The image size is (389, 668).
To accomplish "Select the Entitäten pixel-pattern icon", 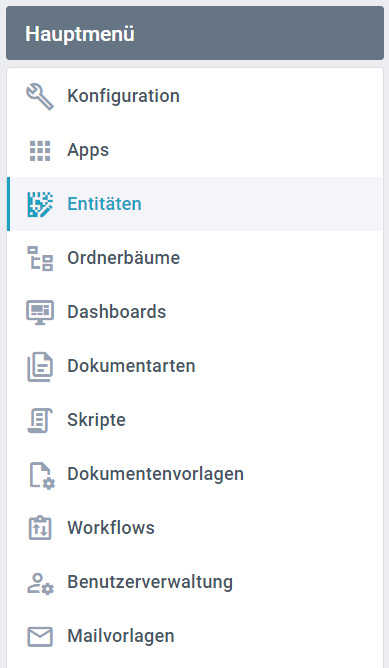I will pyautogui.click(x=40, y=204).
